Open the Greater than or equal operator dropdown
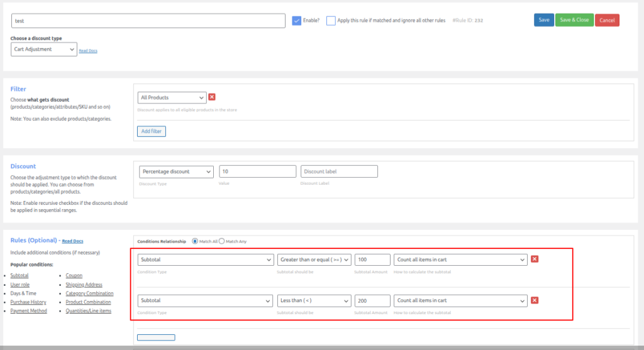644x350 pixels. (314, 260)
